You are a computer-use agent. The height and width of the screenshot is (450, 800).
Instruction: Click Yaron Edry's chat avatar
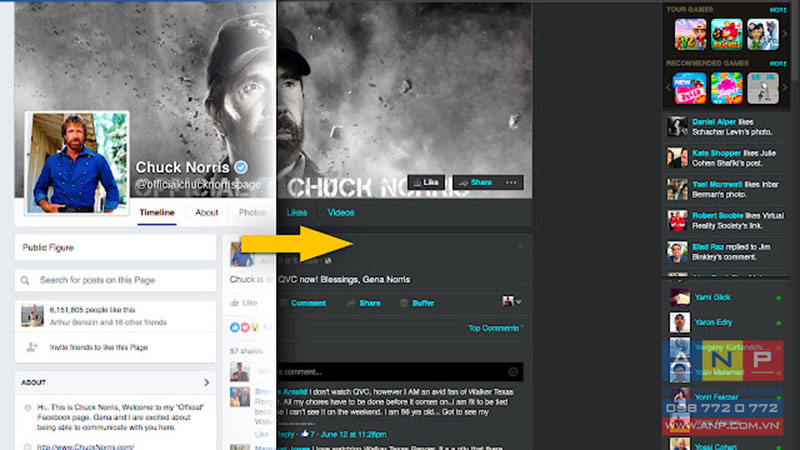(x=680, y=322)
